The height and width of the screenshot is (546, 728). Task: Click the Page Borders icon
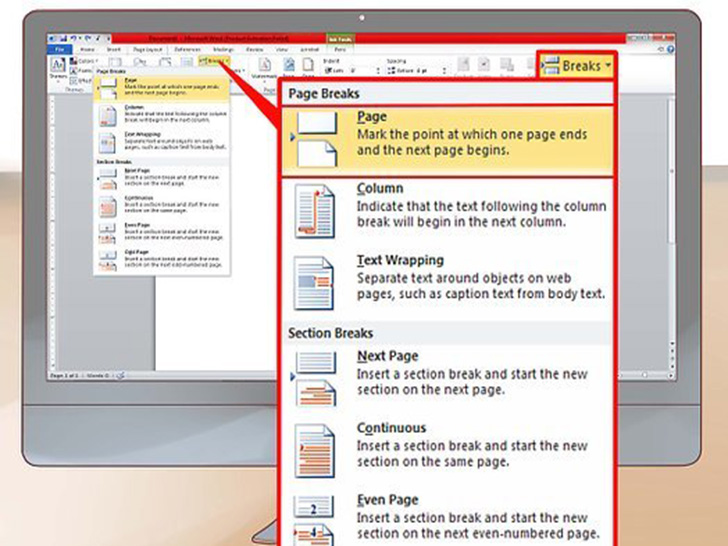click(x=308, y=67)
